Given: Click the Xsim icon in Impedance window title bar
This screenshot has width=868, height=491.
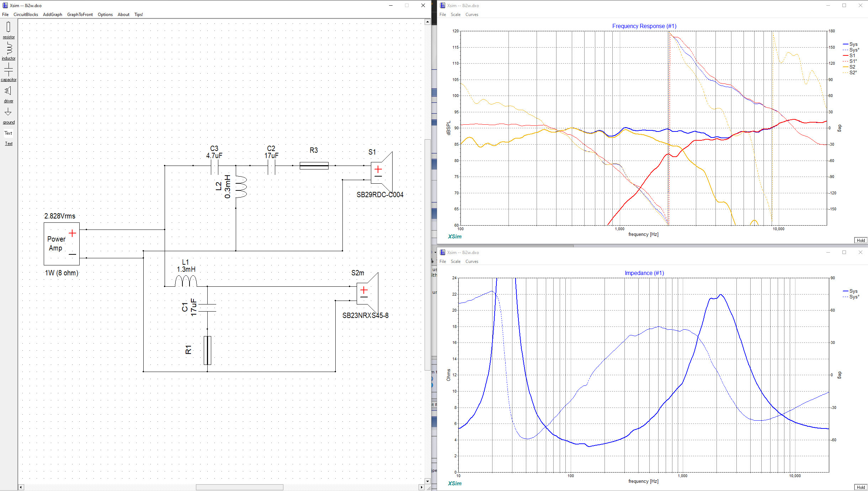Looking at the screenshot, I should (x=442, y=252).
